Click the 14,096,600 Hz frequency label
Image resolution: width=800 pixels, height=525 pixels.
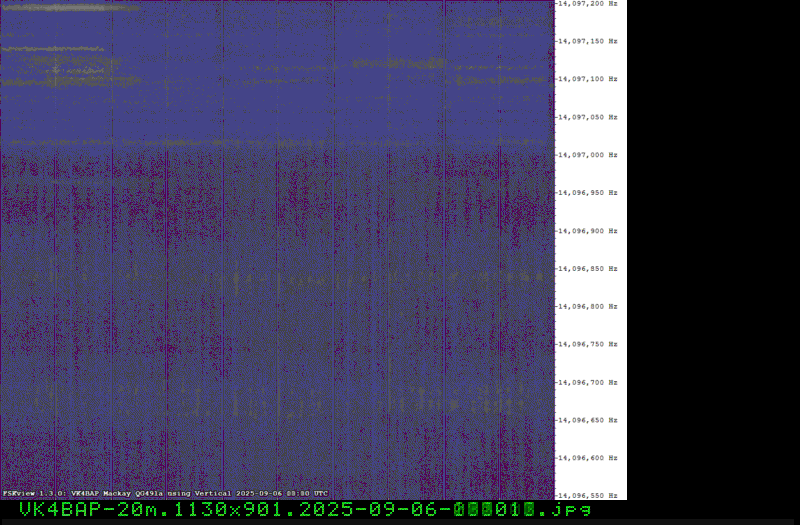[x=588, y=458]
